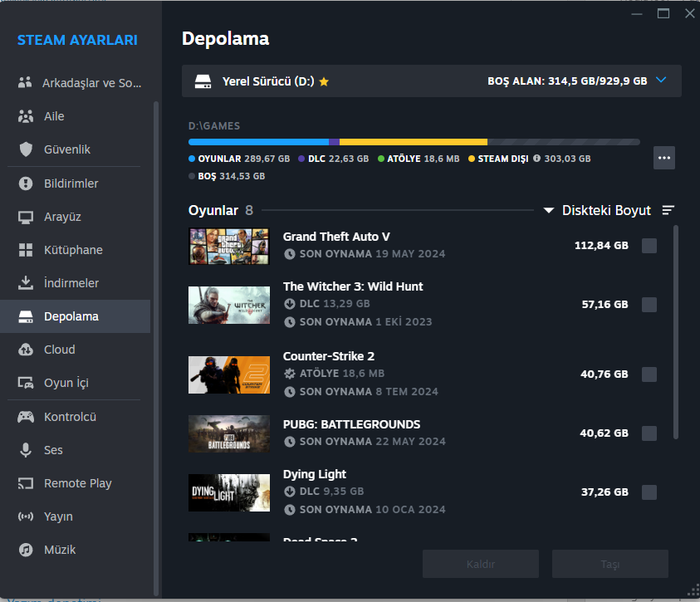
Task: Open Remote Play settings
Action: point(75,483)
